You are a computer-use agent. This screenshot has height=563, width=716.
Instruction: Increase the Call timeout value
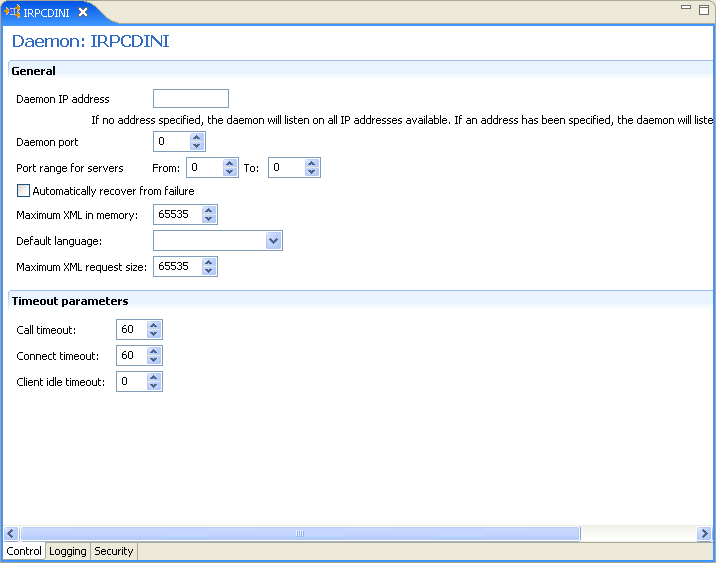153,325
